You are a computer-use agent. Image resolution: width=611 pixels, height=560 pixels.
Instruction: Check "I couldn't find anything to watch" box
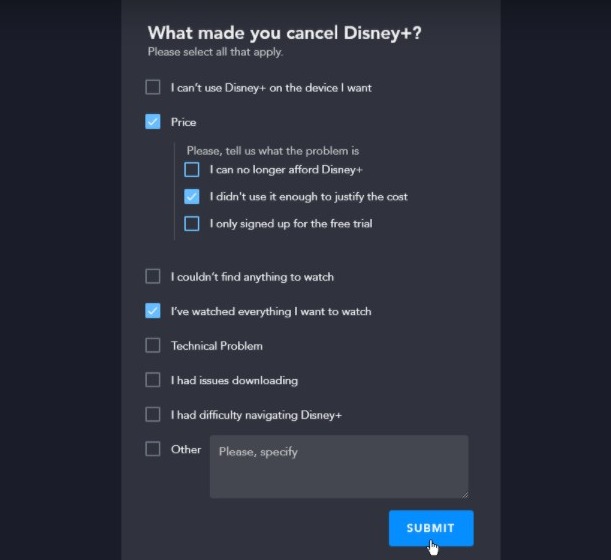[x=153, y=276]
